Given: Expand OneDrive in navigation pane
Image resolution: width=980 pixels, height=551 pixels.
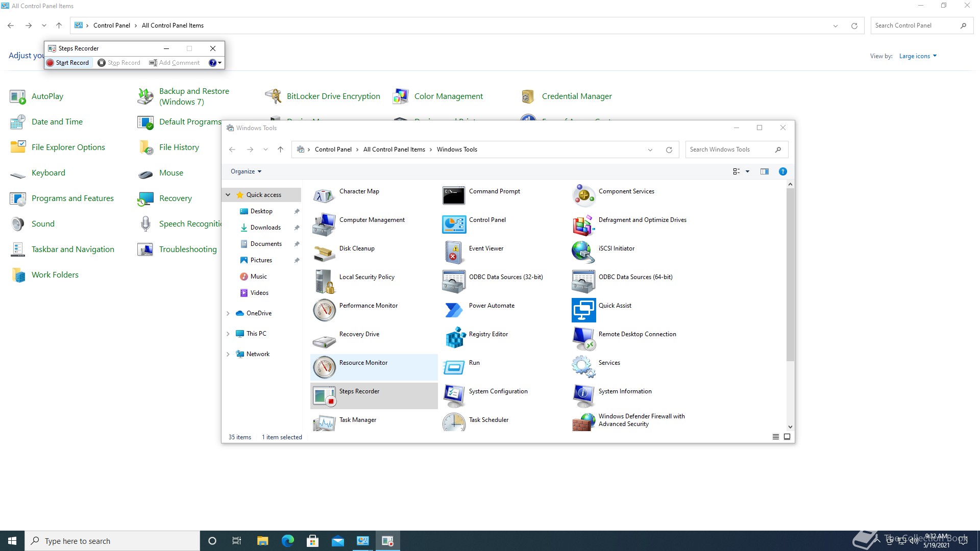Looking at the screenshot, I should (228, 313).
